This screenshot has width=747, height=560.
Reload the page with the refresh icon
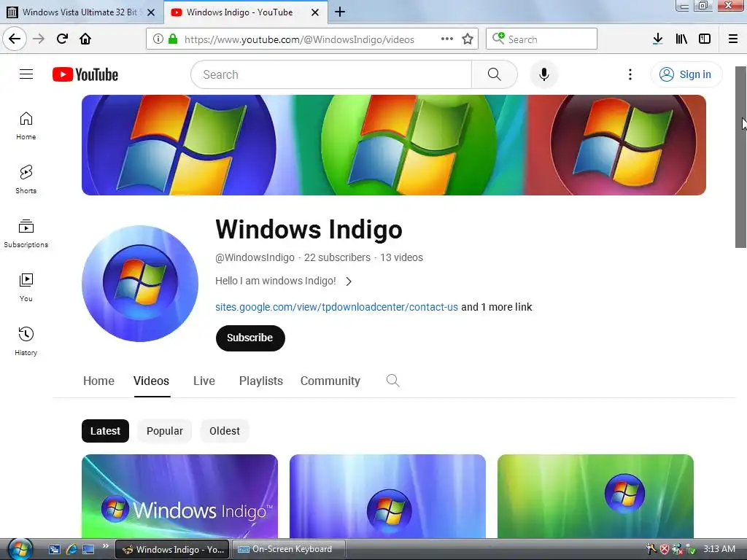click(x=62, y=39)
